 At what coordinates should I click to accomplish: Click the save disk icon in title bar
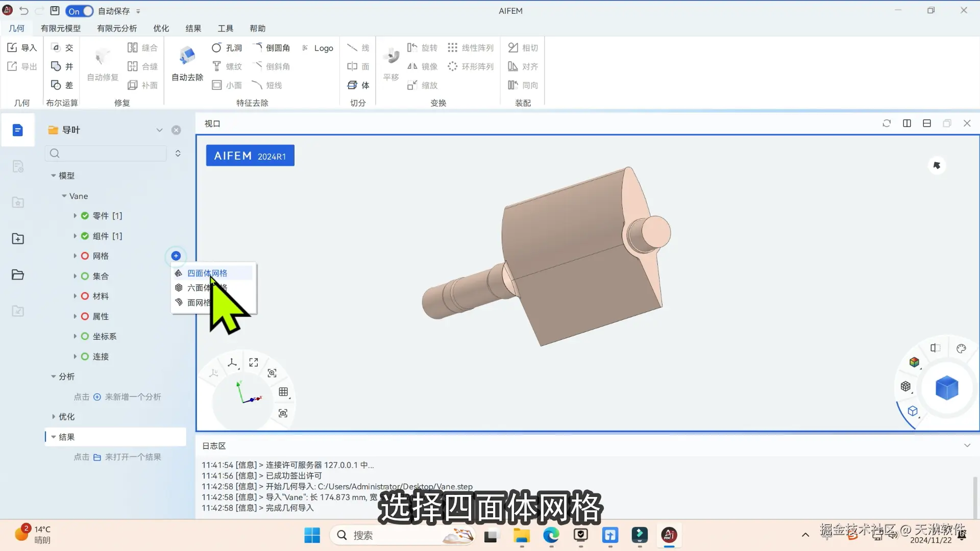tap(55, 11)
